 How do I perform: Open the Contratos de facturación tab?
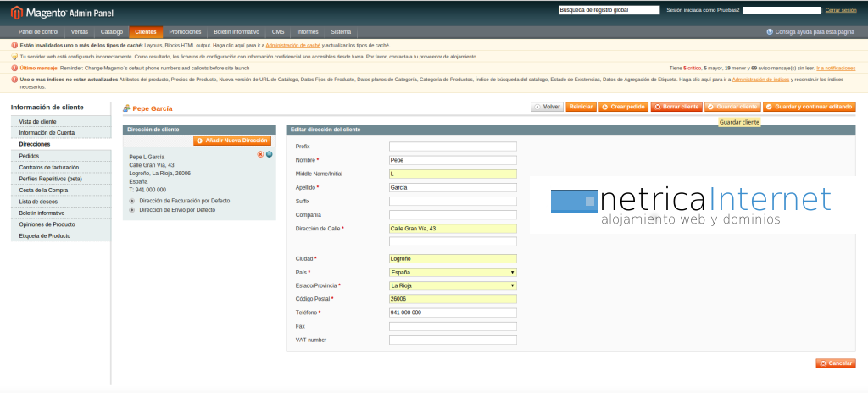point(61,167)
